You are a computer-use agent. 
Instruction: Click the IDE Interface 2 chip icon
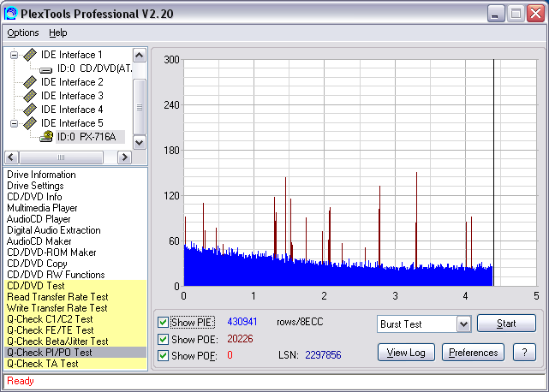(30, 82)
